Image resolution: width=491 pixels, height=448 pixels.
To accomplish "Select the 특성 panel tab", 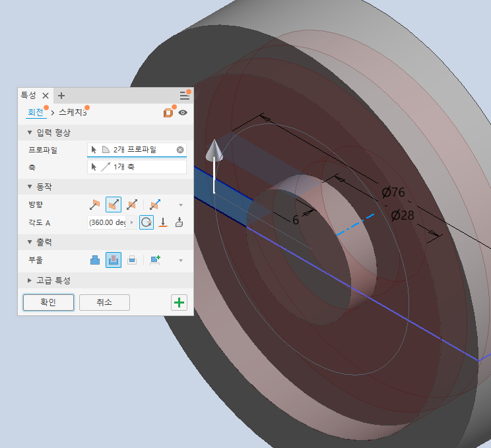I will (x=28, y=96).
